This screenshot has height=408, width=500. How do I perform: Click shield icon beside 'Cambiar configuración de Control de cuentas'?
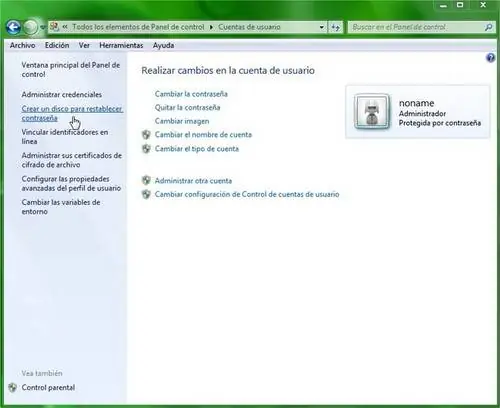point(146,194)
